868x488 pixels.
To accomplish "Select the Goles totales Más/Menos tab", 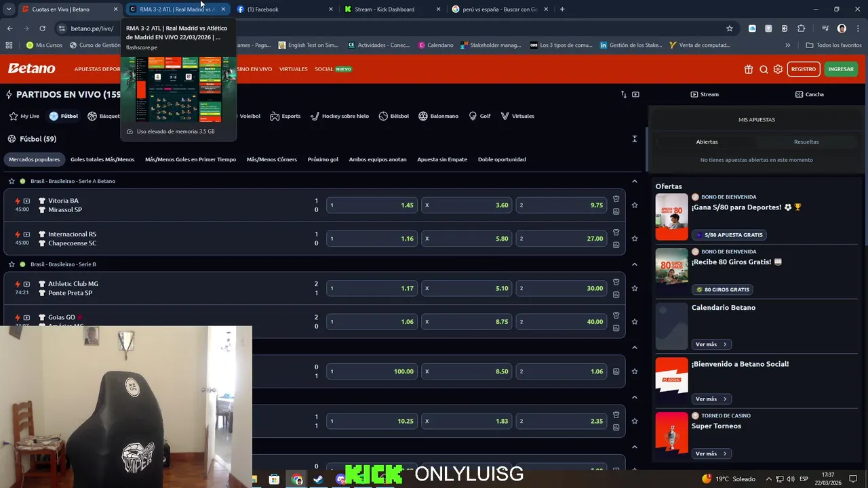I will point(102,159).
